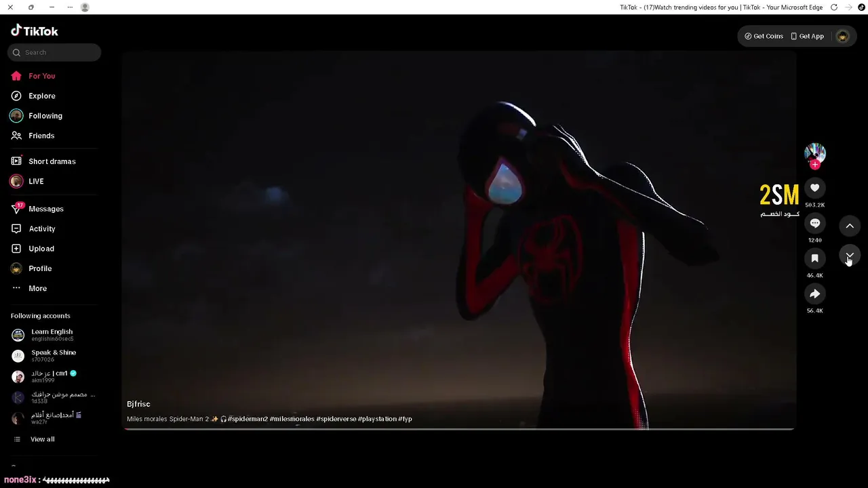
Task: Open the Explore compass icon
Action: coord(16,96)
